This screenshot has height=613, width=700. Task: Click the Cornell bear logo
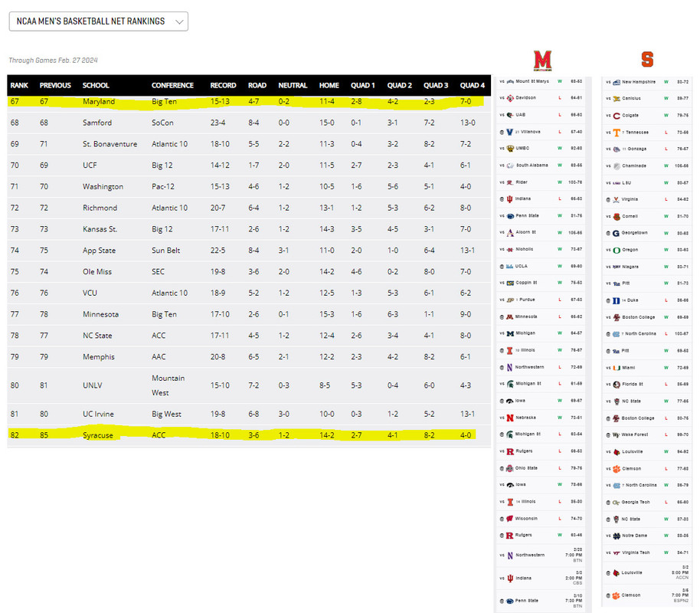617,217
